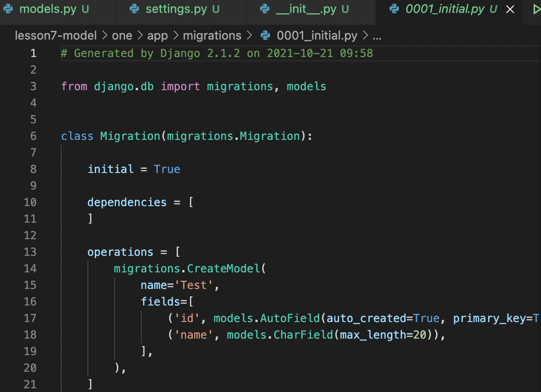This screenshot has width=541, height=392.
Task: Click Python icon on __init__.py tab
Action: click(x=265, y=9)
